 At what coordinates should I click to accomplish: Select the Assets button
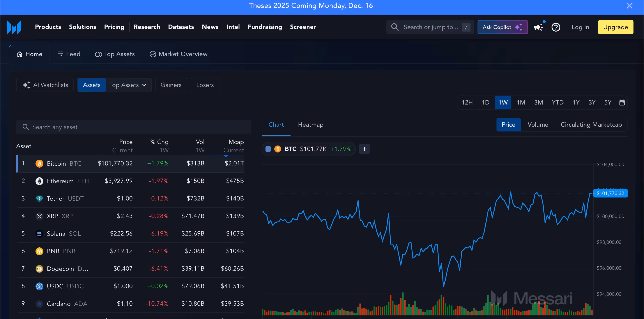[92, 85]
